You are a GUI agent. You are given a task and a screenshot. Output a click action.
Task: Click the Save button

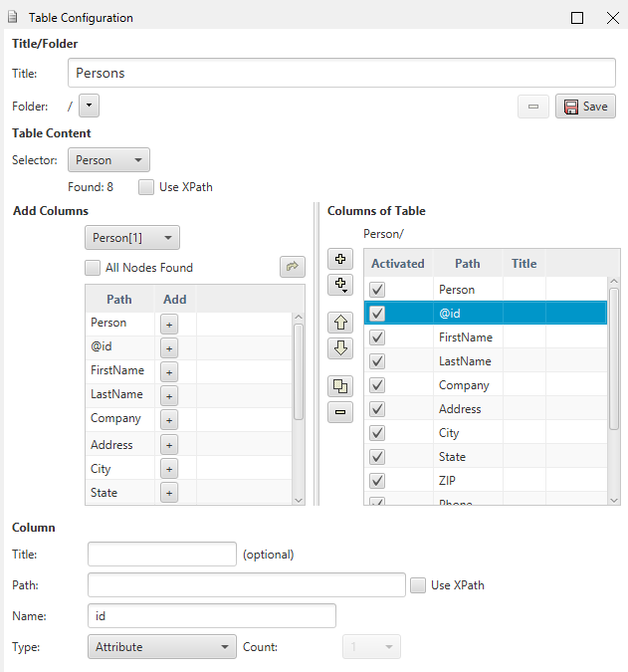[x=586, y=107]
